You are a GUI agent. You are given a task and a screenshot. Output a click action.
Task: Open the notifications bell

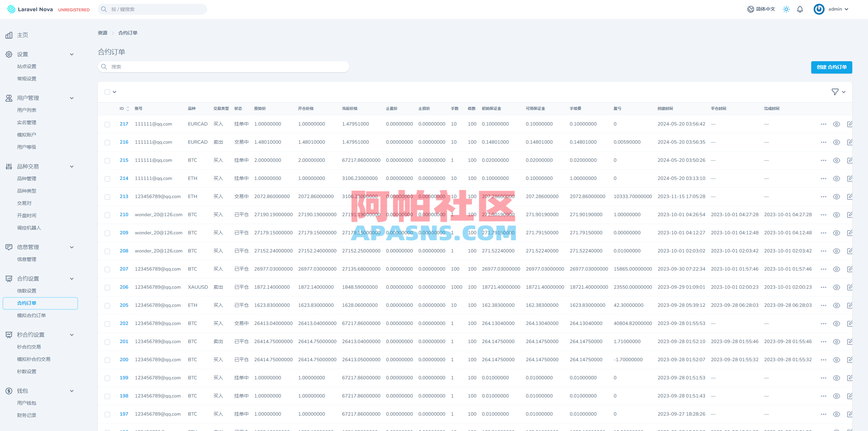coord(800,9)
